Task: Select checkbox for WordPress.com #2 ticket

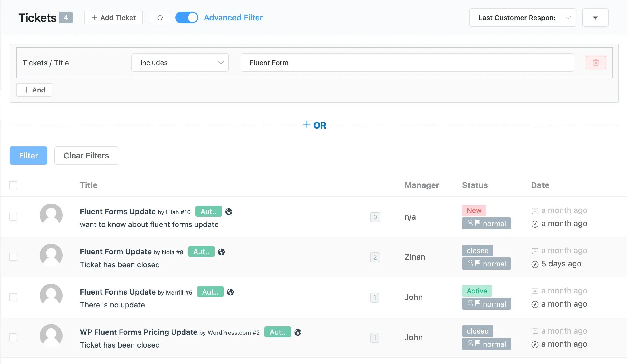Action: (x=13, y=337)
